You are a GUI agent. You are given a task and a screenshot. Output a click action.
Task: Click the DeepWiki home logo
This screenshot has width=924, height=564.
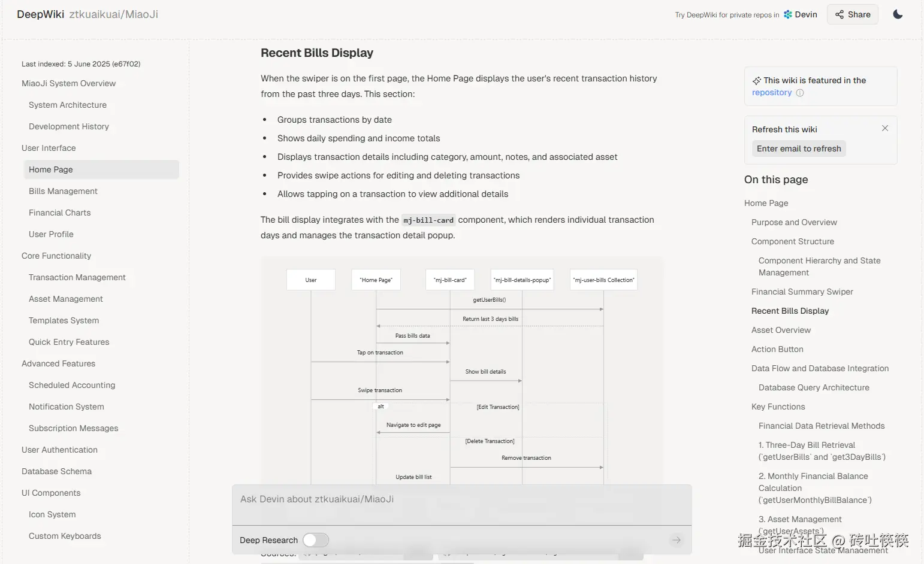[40, 14]
